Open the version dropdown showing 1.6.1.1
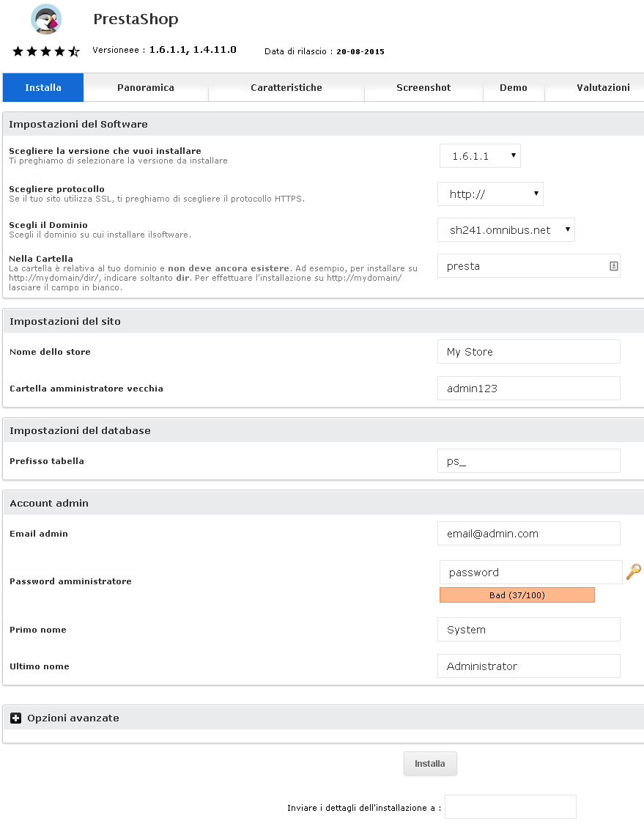 [480, 156]
